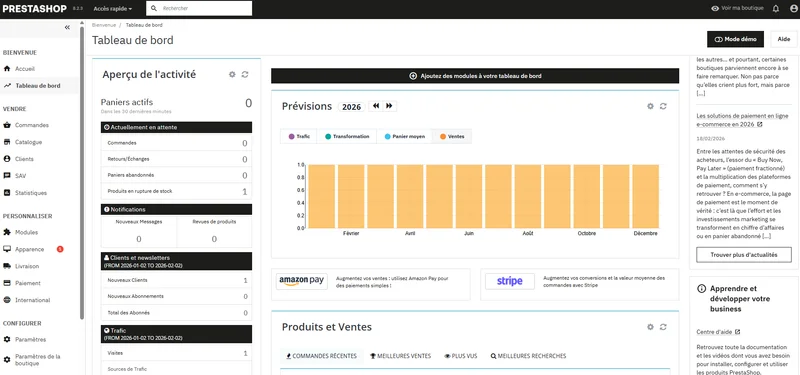800x375 pixels.
Task: Click the Visites row under Trafic
Action: 176,353
